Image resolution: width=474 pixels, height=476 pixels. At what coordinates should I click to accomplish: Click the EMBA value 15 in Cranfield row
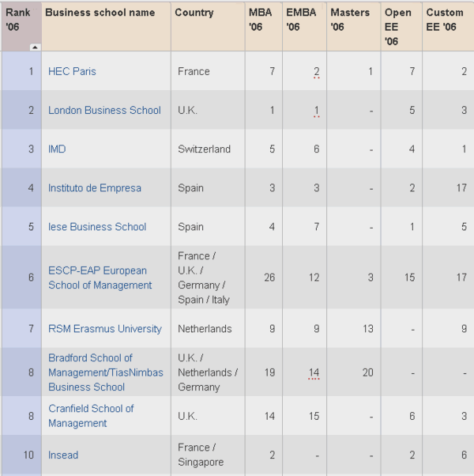(x=314, y=416)
